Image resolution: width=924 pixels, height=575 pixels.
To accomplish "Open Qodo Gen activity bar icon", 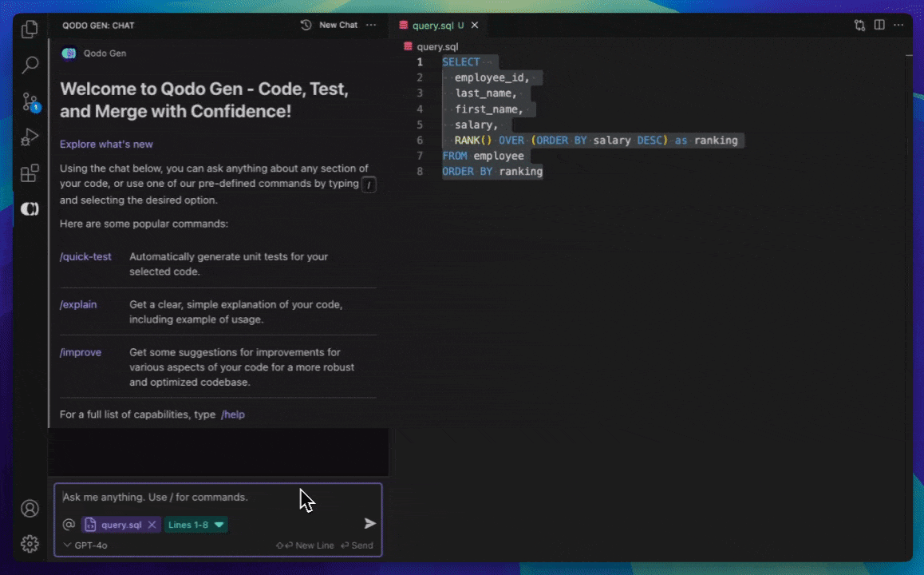I will [30, 208].
